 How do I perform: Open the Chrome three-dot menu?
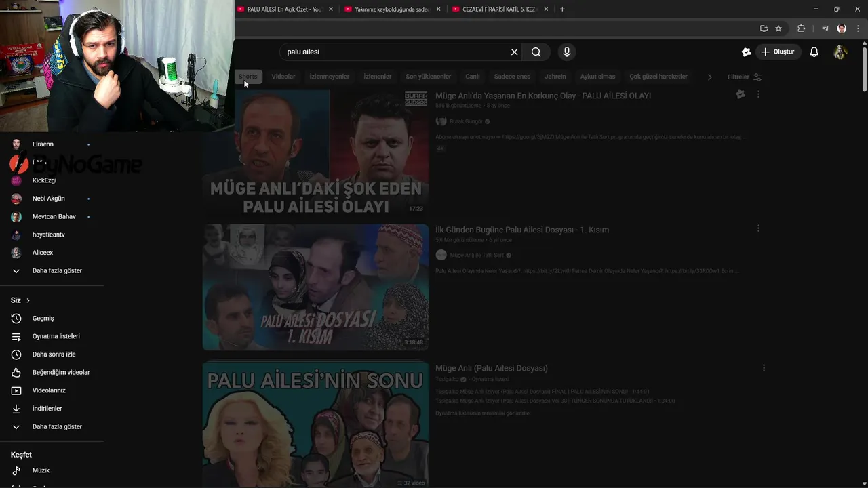point(858,28)
